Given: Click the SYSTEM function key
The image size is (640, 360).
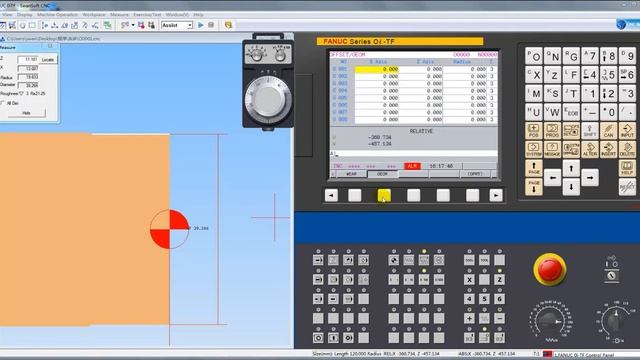Looking at the screenshot, I should 533,149.
